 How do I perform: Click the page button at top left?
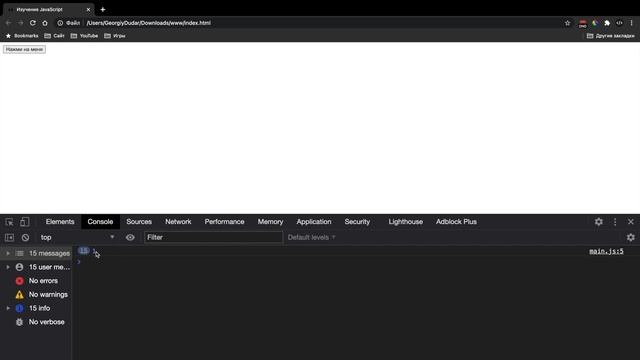[24, 49]
